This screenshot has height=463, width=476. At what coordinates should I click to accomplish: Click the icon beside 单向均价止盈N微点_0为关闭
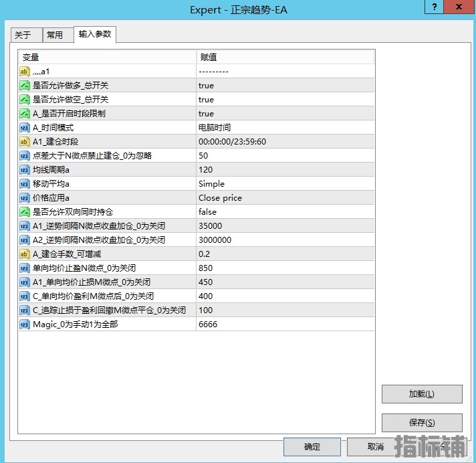(25, 268)
